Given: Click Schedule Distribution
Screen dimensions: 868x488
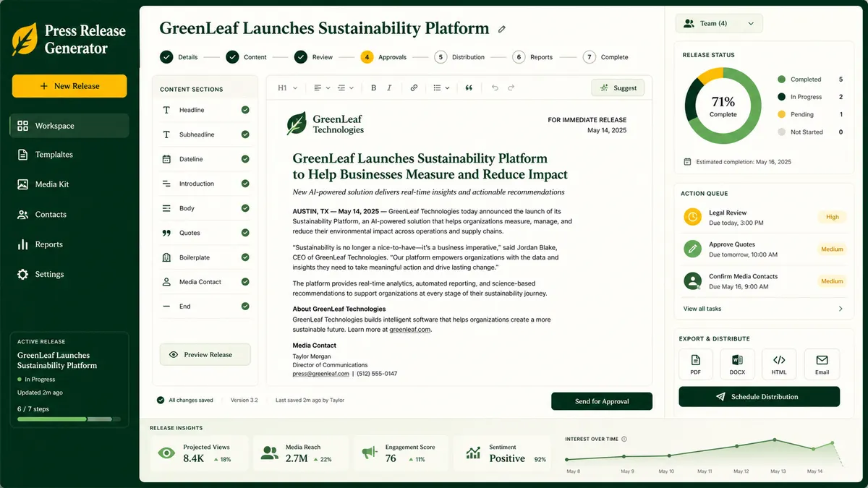Looking at the screenshot, I should tap(759, 397).
